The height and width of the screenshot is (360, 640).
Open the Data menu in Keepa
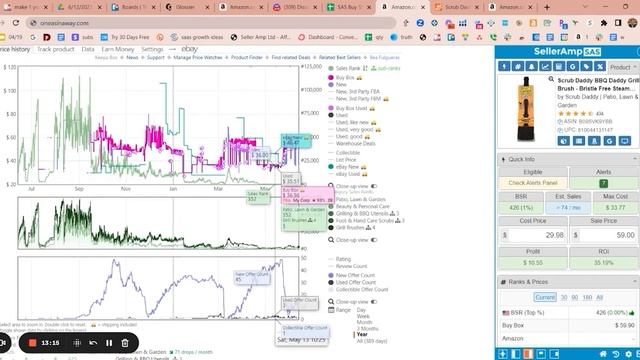click(x=88, y=49)
